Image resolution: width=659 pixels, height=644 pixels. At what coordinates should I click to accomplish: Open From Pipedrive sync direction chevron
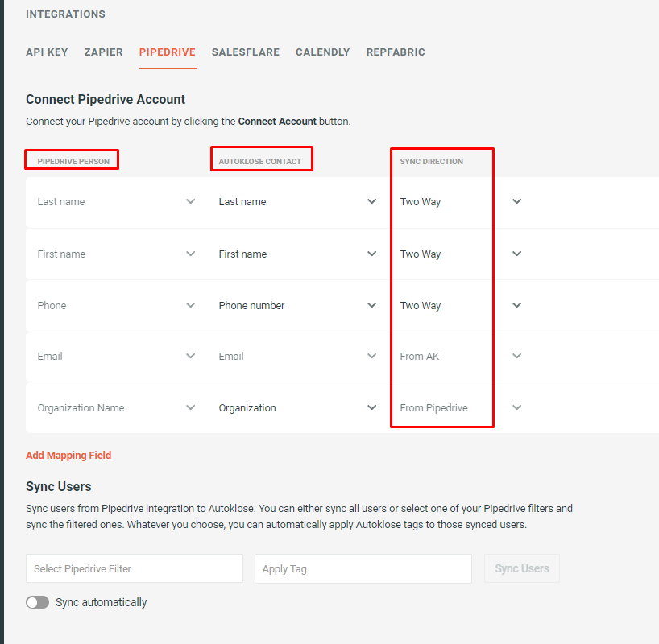[517, 407]
